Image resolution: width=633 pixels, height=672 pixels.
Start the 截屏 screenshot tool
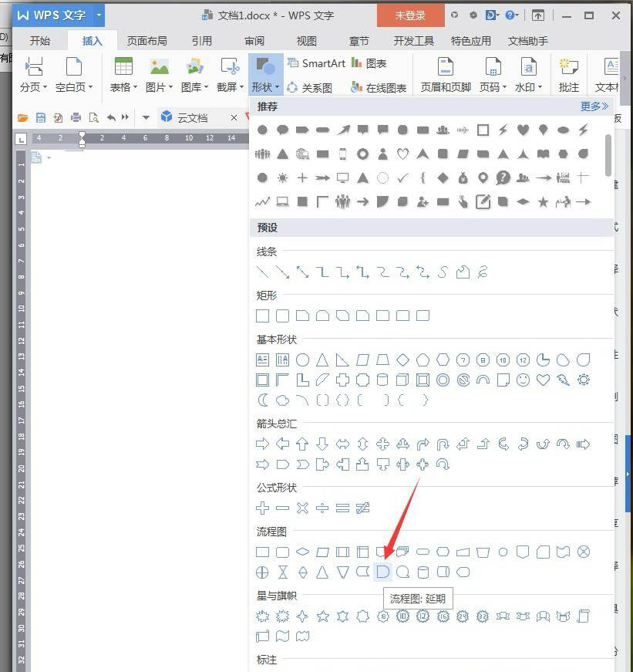coord(230,75)
